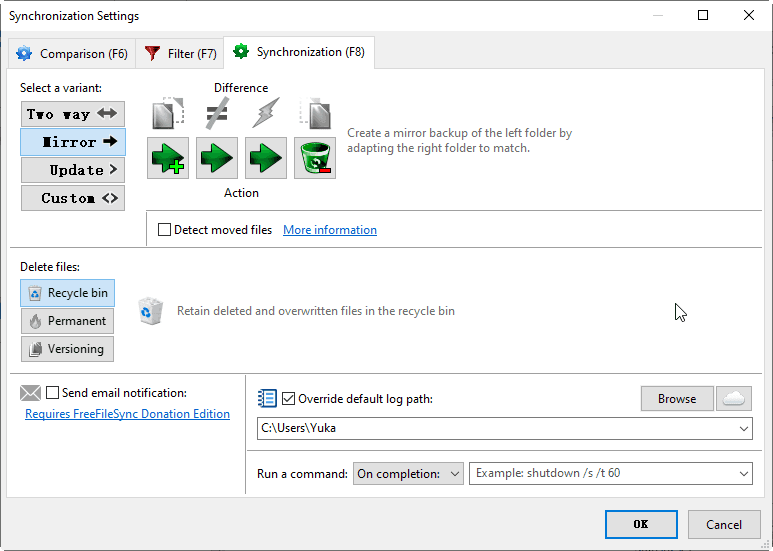The image size is (773, 551).
Task: Choose the Two way sync variant
Action: (x=73, y=114)
